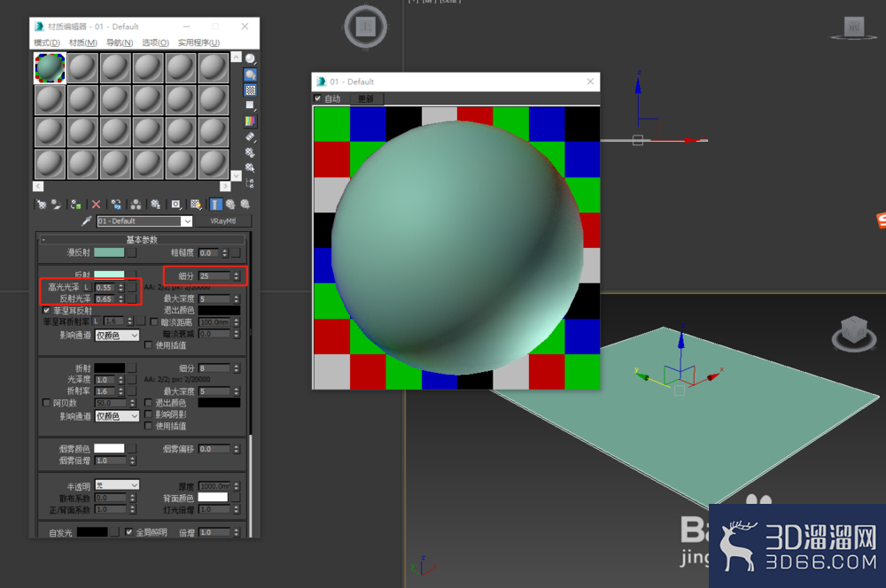The image size is (886, 588).
Task: Toggle the 高光光泽 L lock button
Action: 87,288
